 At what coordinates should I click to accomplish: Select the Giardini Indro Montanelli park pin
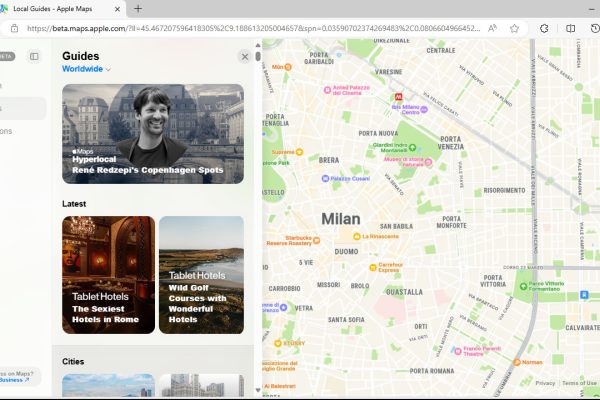coord(412,147)
